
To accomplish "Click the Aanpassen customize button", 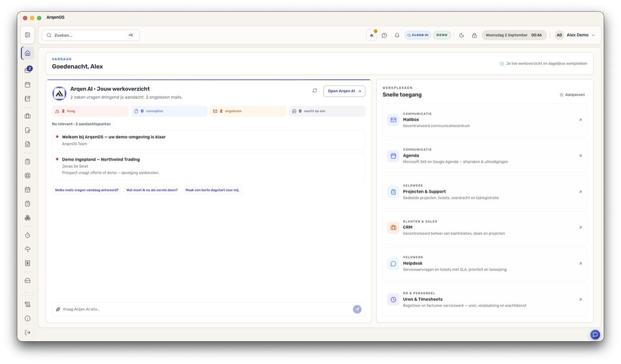I will click(572, 95).
